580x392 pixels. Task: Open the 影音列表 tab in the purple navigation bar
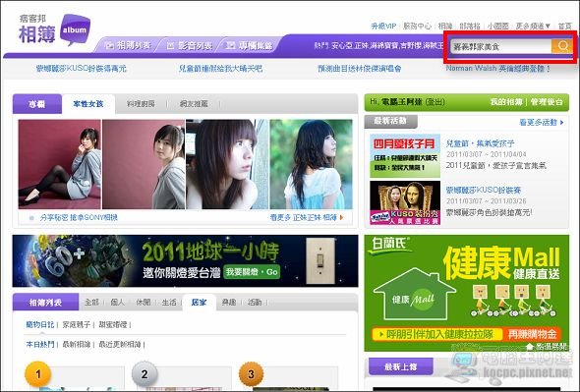click(190, 45)
